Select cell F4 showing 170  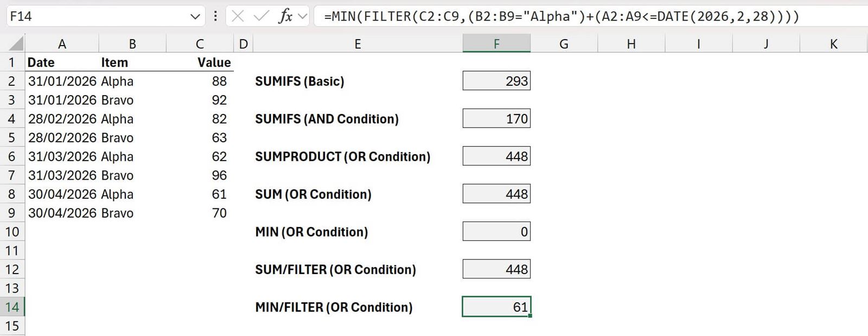pyautogui.click(x=496, y=118)
